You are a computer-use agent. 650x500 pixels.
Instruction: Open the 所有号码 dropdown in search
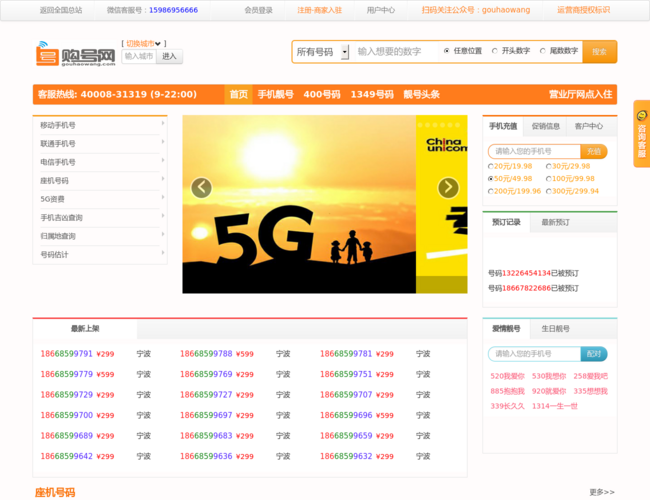[321, 51]
